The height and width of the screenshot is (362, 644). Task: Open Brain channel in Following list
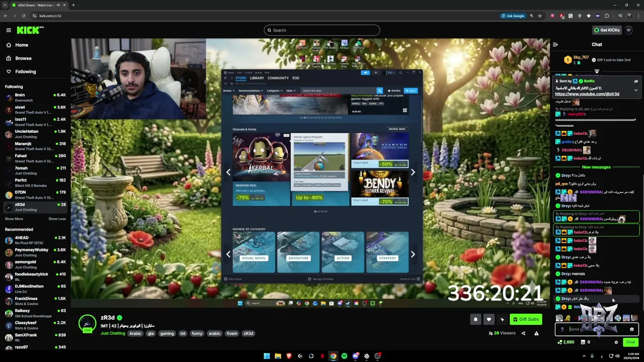[x=35, y=97]
